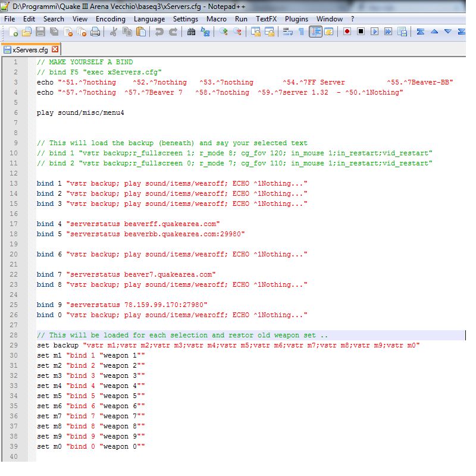Close the xServers.cfg tab with its red X
Image resolution: width=476 pixels, height=476 pixels.
coord(55,49)
